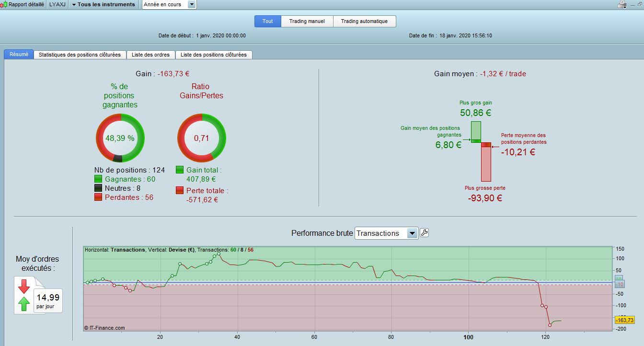Viewport: 644px width, 346px height.
Task: Open the Performance brute Transactions dropdown
Action: click(x=387, y=233)
